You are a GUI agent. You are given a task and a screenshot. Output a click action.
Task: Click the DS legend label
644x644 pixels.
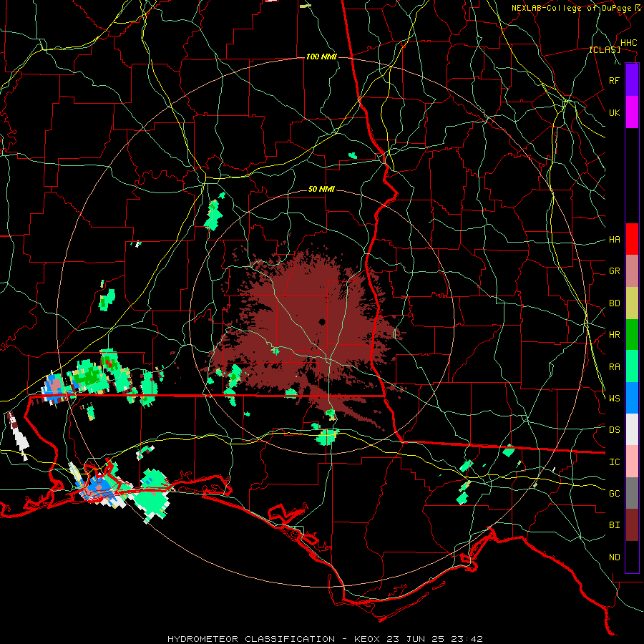(x=614, y=430)
